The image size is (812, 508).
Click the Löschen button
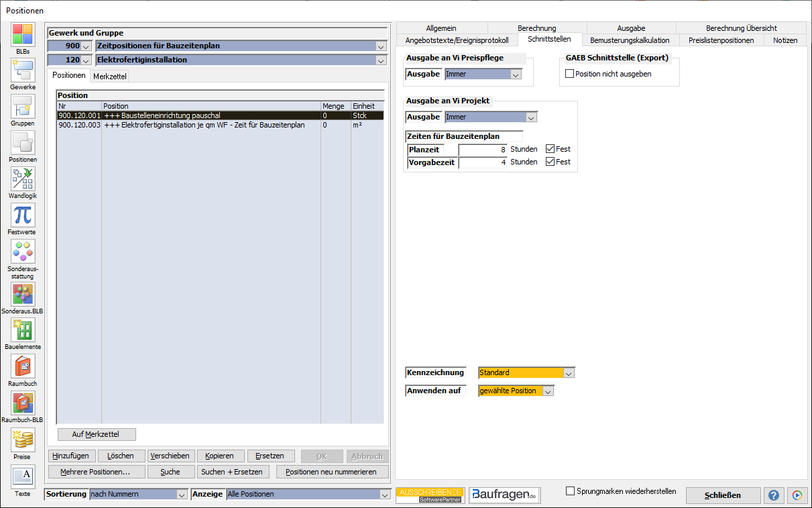(121, 456)
